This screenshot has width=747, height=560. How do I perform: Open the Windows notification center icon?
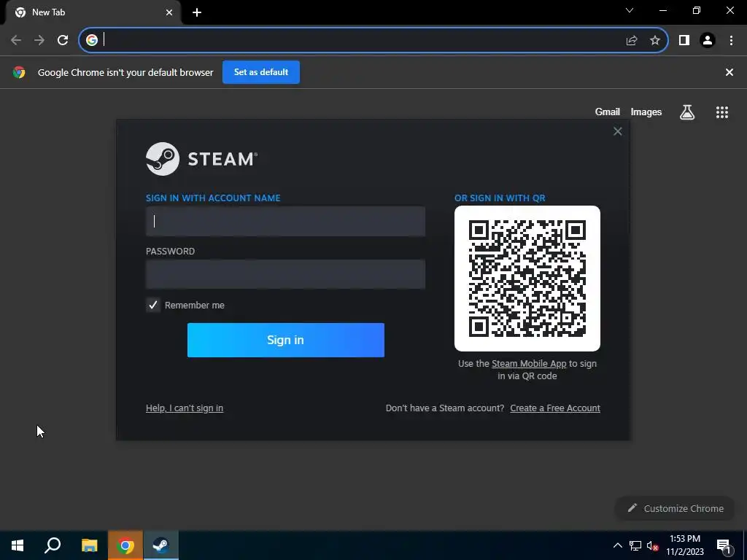(724, 546)
